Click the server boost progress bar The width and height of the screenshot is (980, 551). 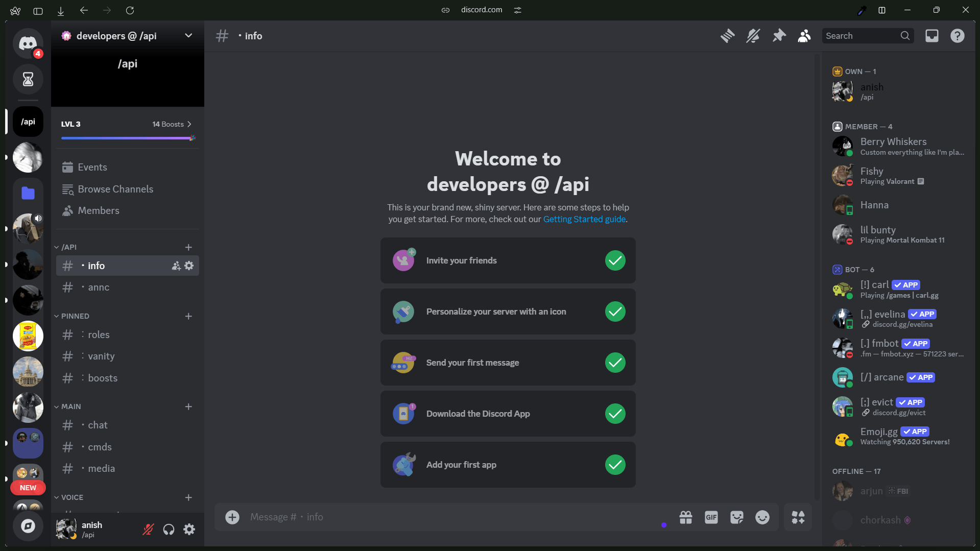pos(128,138)
